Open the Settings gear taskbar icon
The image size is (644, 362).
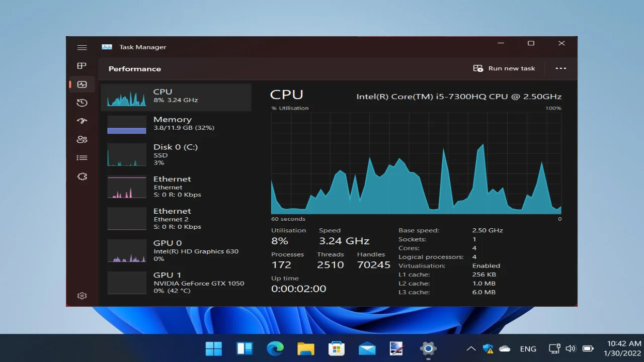(x=428, y=348)
